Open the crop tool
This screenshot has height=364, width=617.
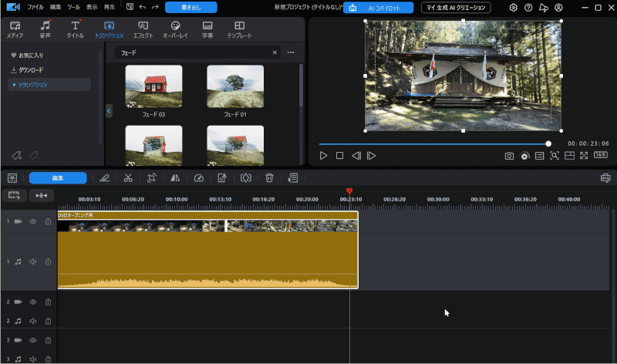(151, 178)
